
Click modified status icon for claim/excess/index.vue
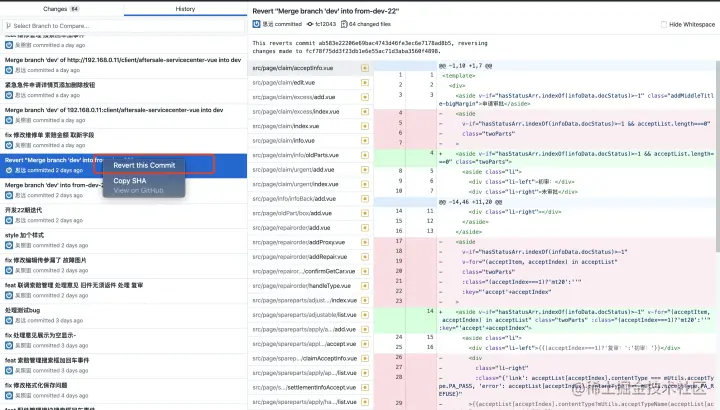click(365, 112)
